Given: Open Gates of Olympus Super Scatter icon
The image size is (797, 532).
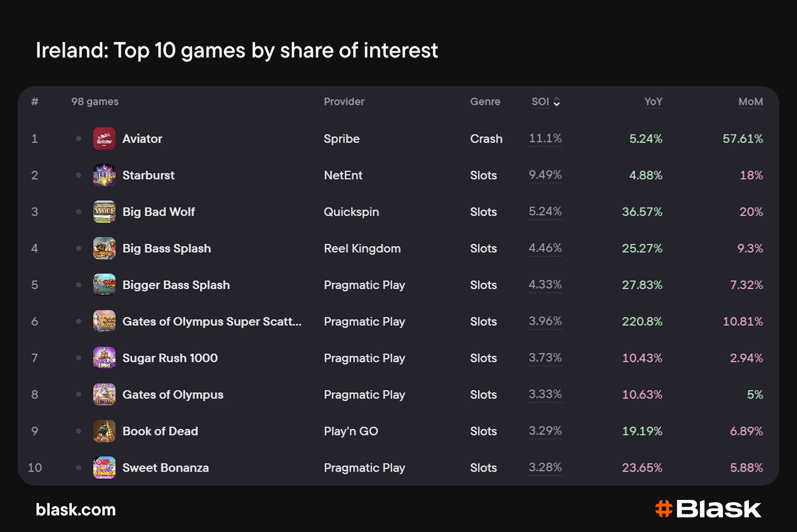Looking at the screenshot, I should [104, 321].
